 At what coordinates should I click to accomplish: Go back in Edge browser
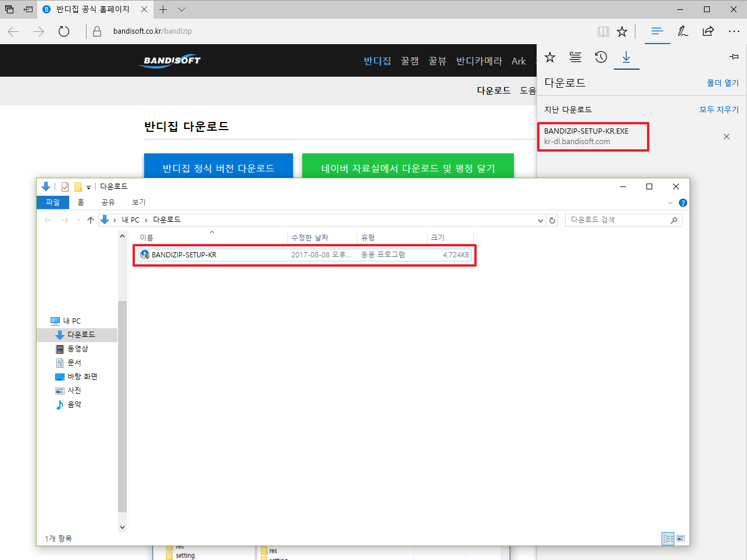pyautogui.click(x=13, y=31)
